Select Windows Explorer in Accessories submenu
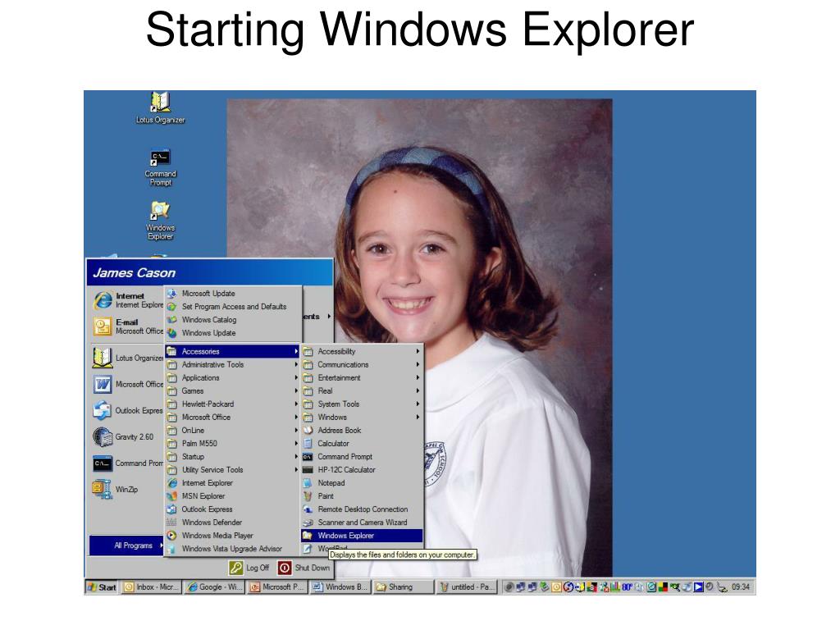Screen dimensions: 840x630 tap(362, 535)
